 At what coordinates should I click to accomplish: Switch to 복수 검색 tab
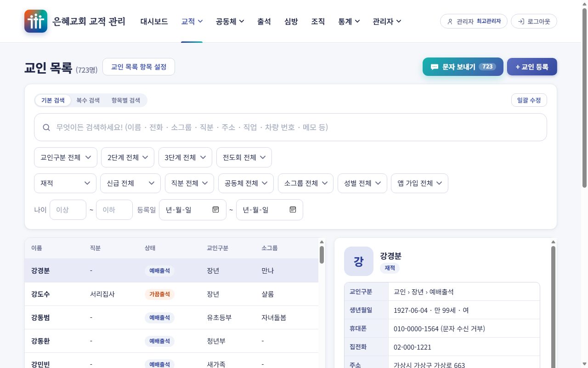(88, 100)
